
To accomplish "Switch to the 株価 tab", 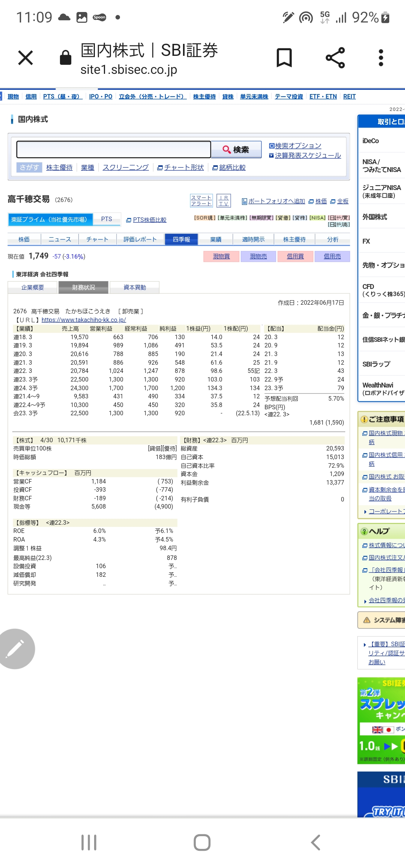I will point(24,239).
